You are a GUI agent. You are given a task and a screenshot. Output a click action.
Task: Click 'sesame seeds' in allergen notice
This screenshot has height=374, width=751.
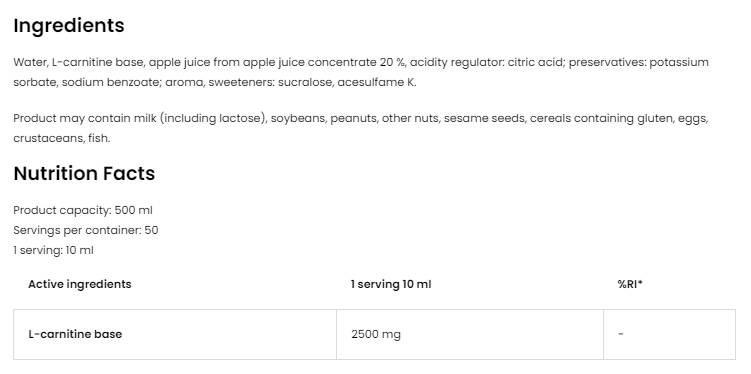coord(484,118)
